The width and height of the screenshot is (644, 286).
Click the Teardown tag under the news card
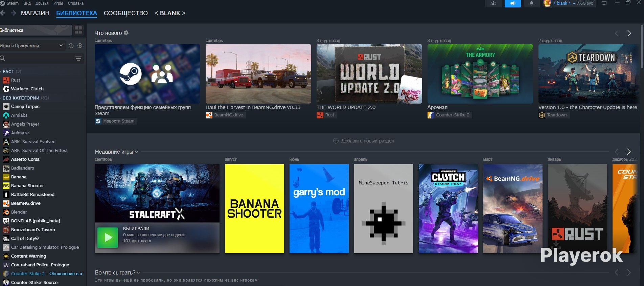553,115
